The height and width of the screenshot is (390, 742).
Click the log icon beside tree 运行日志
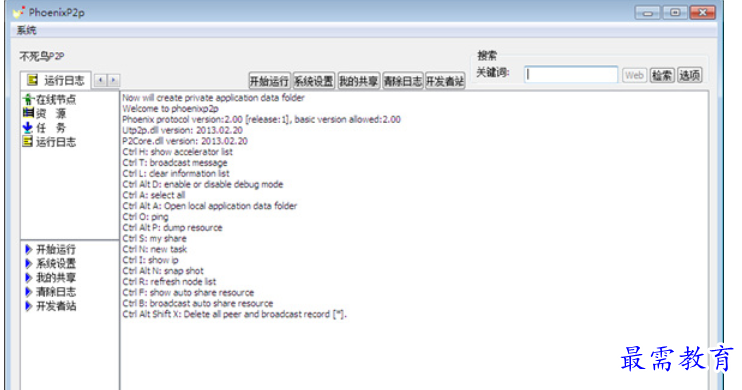point(28,142)
